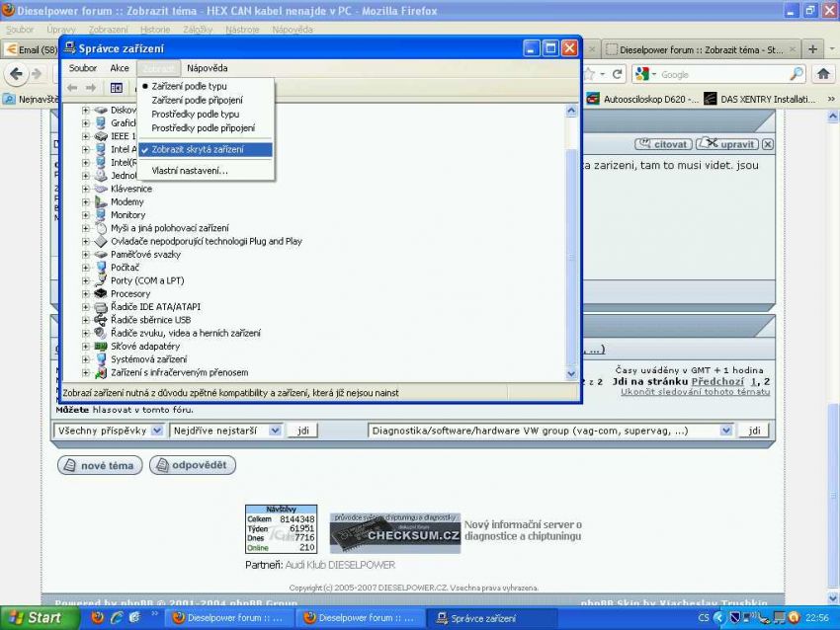
Task: Open the Windows Start button
Action: [40, 618]
